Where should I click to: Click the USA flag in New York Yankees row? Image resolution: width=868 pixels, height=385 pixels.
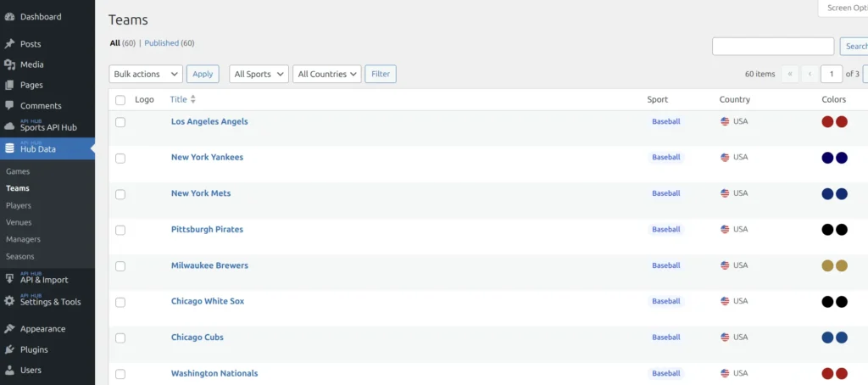[725, 158]
